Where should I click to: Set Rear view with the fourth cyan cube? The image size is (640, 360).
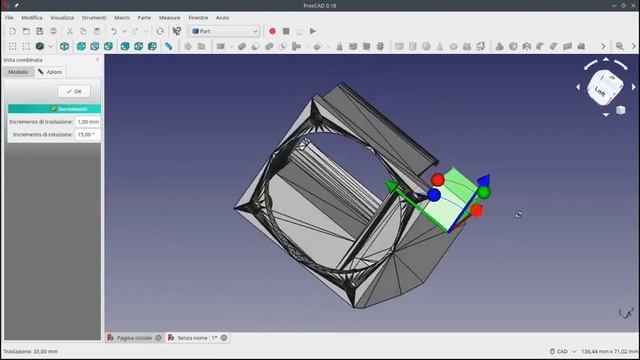[x=125, y=46]
